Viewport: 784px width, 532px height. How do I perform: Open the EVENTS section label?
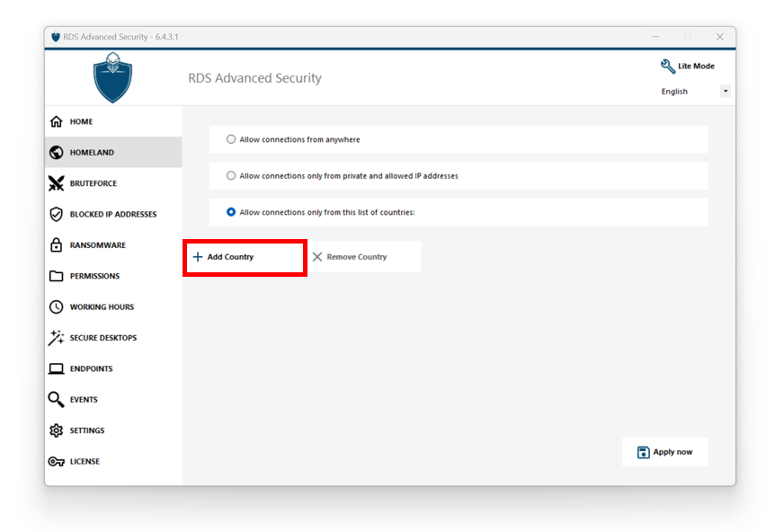coord(84,400)
